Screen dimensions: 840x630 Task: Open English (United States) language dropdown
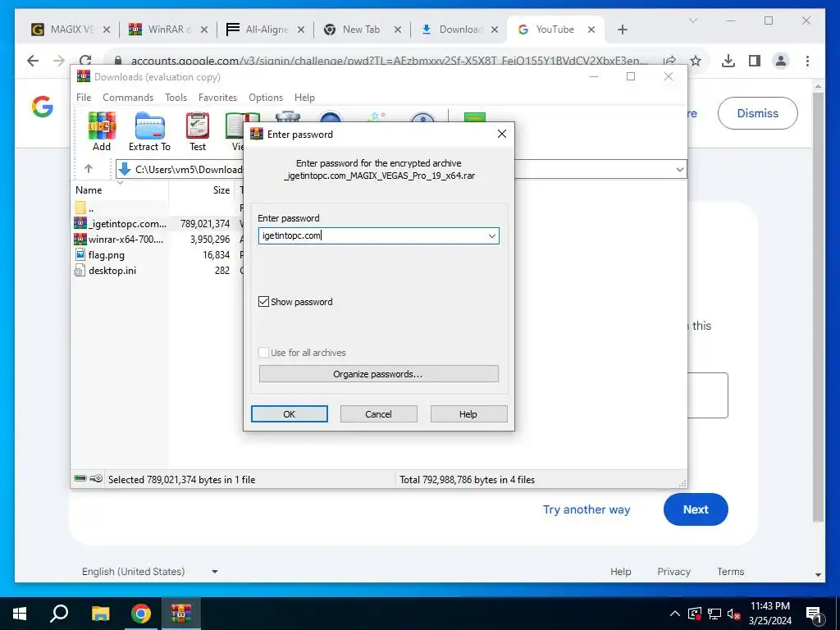point(150,572)
